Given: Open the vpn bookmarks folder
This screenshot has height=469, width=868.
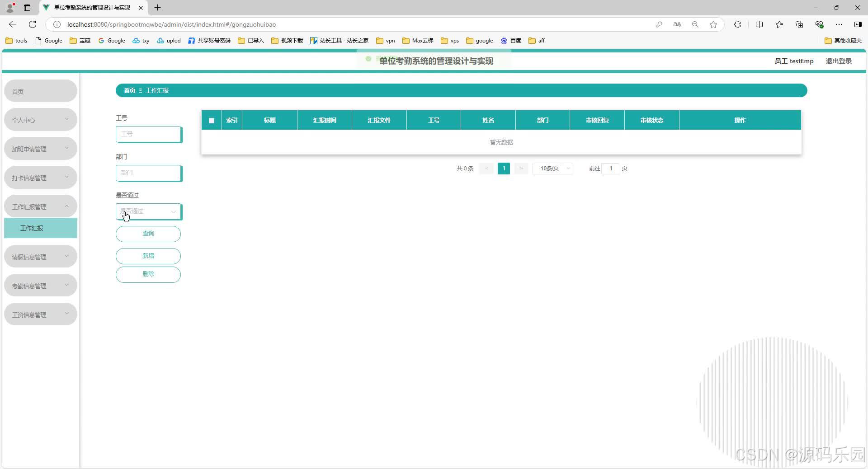Looking at the screenshot, I should tap(385, 41).
